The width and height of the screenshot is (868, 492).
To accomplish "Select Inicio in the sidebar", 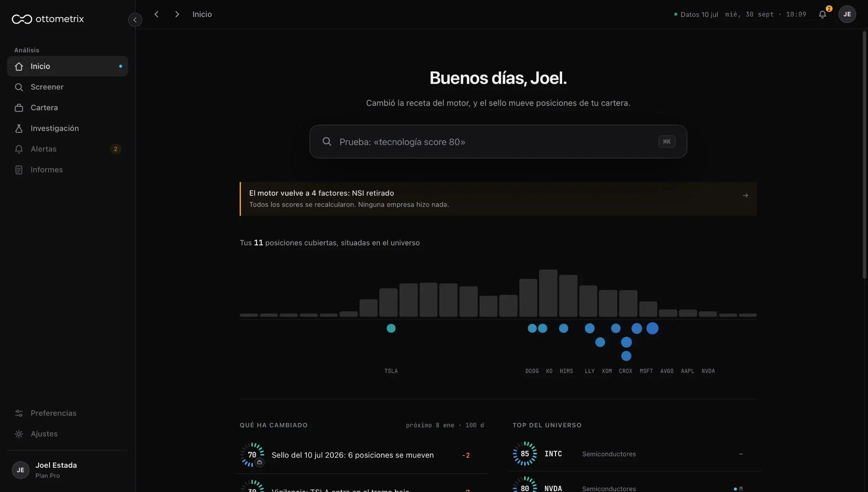I will (68, 66).
